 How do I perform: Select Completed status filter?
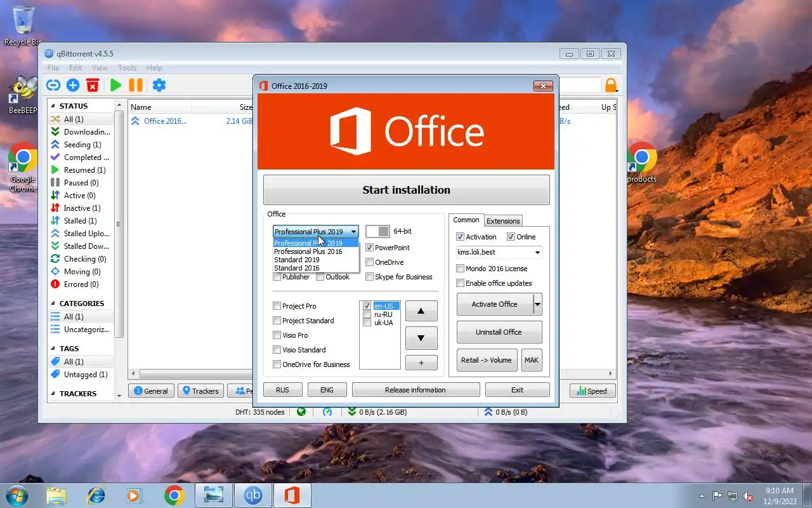coord(81,157)
